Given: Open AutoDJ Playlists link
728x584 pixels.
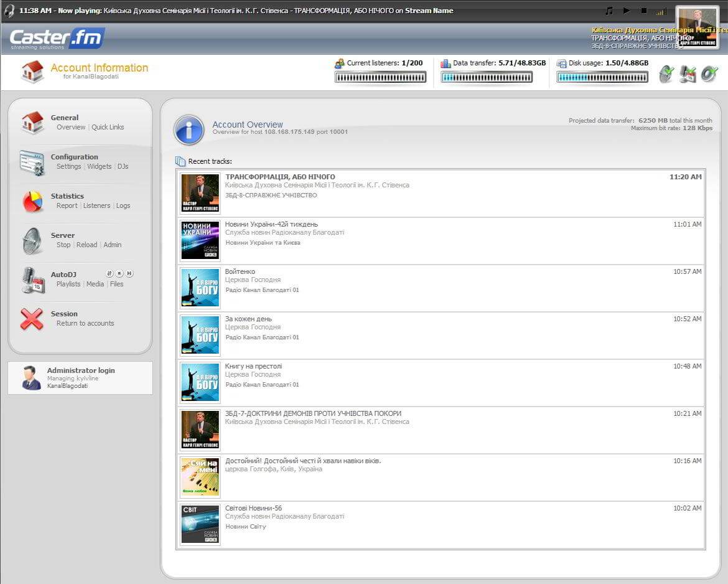Looking at the screenshot, I should [68, 284].
